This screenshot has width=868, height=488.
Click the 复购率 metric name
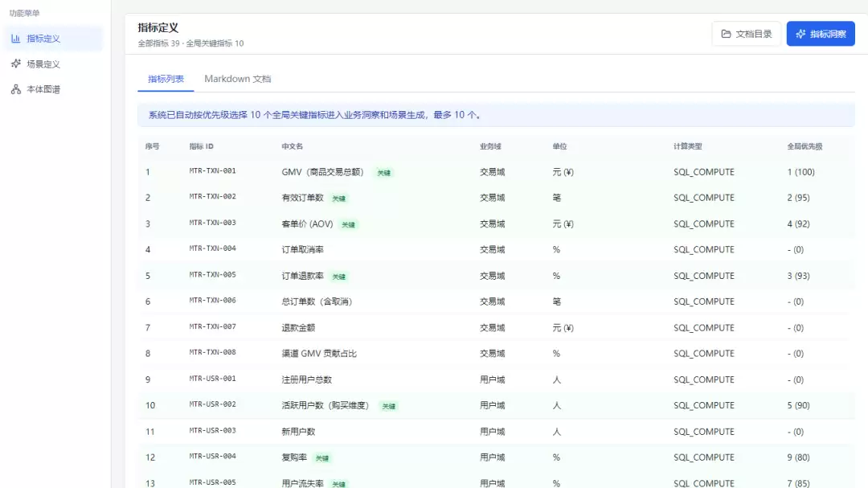click(x=294, y=457)
